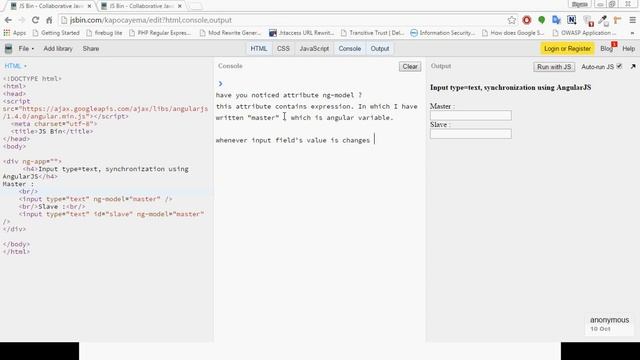Toggle the HTML panel tab
This screenshot has width=640, height=360.
tap(259, 49)
